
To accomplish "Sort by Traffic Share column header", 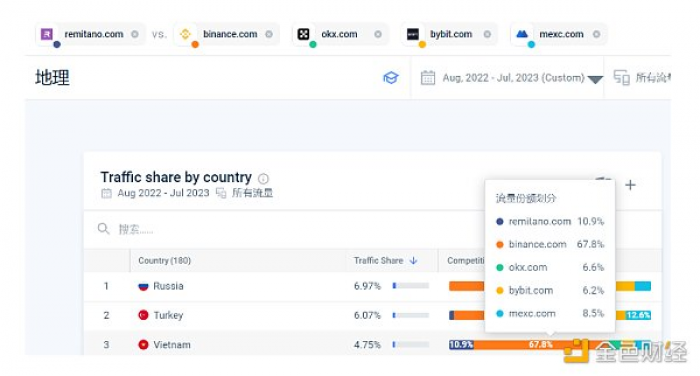I will click(x=379, y=260).
